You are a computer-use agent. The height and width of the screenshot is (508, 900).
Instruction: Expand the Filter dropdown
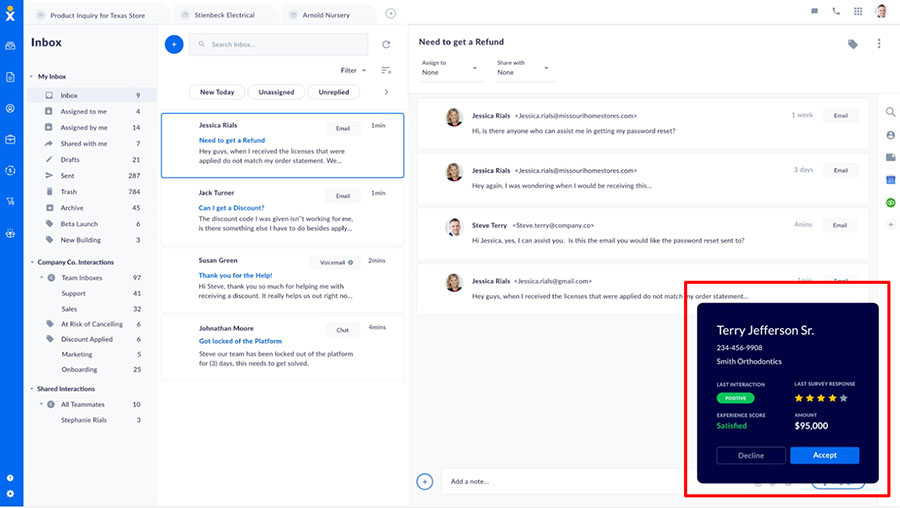pyautogui.click(x=353, y=70)
